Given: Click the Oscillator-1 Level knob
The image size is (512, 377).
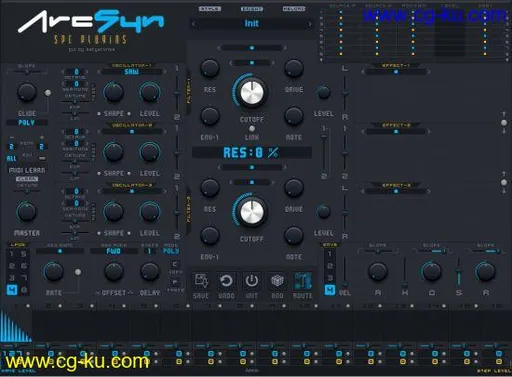Looking at the screenshot, I should click(x=150, y=92).
